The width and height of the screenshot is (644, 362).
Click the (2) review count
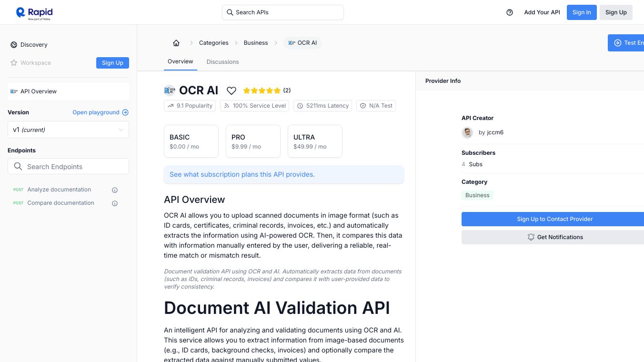point(287,90)
